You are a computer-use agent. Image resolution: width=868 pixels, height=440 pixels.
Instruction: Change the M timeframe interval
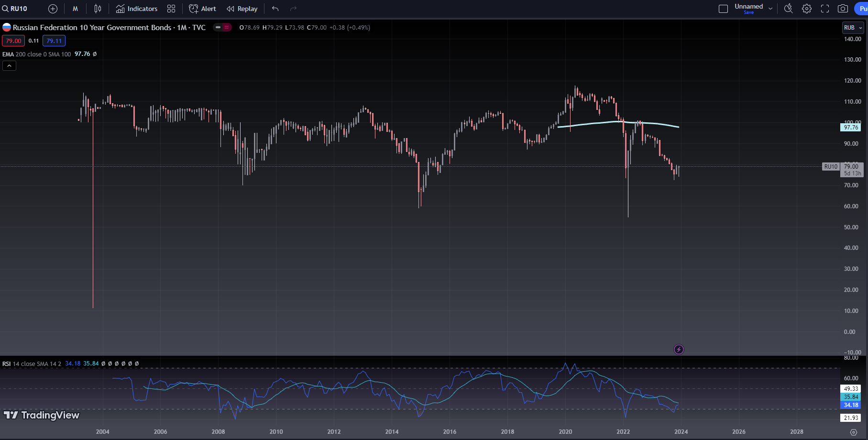(x=75, y=9)
